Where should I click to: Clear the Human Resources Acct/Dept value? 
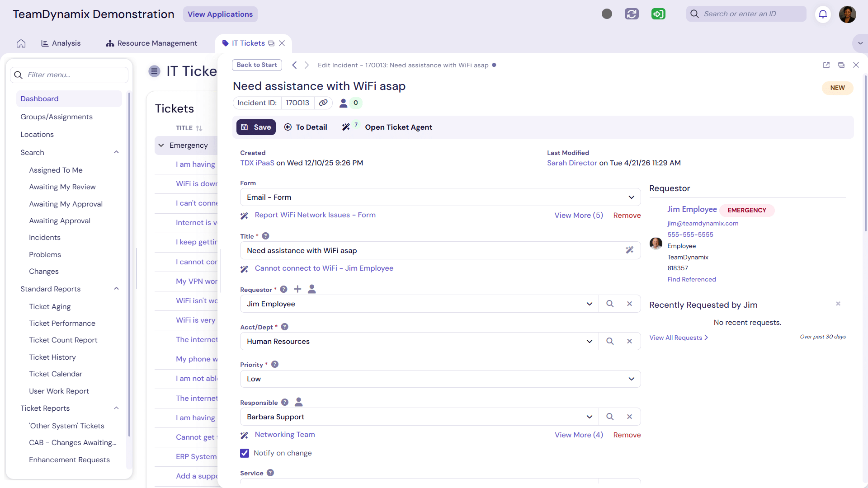click(x=629, y=341)
